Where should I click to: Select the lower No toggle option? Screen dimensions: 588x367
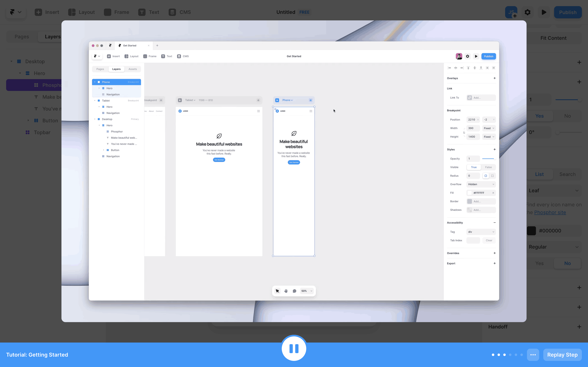coord(567,263)
